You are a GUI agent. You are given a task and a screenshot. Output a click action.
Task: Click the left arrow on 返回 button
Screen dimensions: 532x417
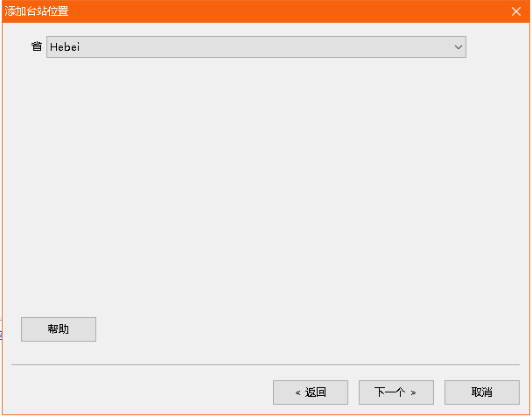297,393
